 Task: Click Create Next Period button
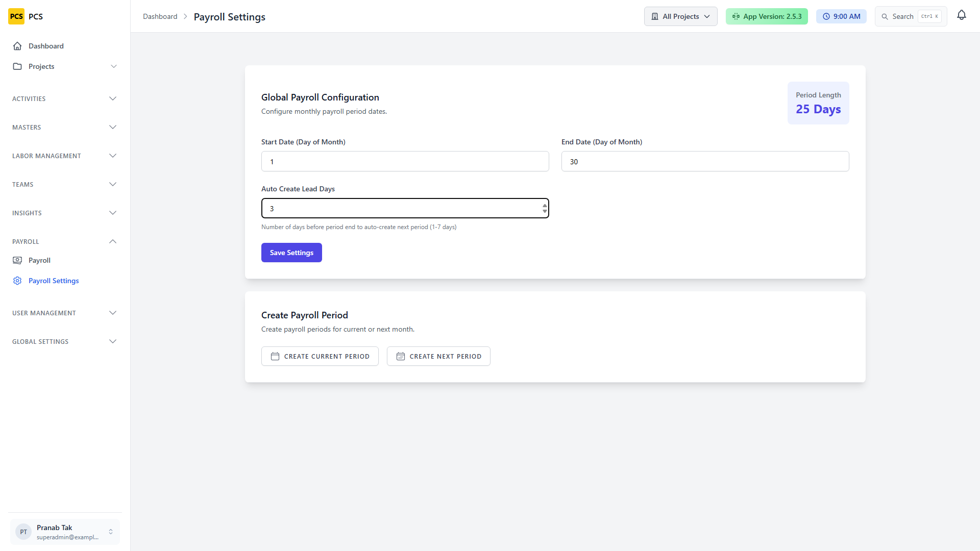(x=438, y=356)
